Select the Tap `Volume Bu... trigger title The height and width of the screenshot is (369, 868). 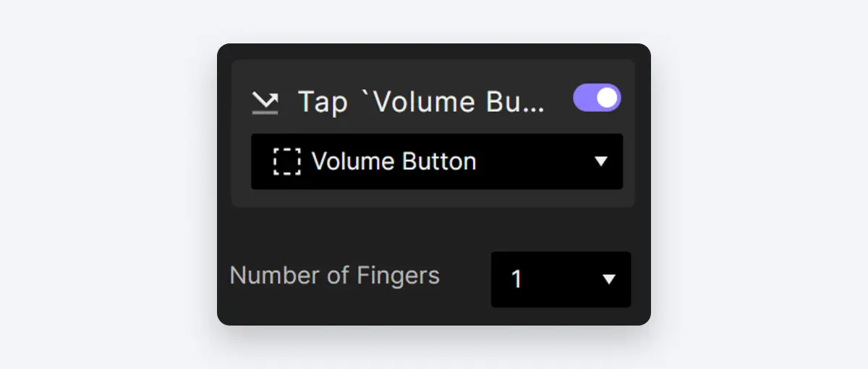pos(421,102)
